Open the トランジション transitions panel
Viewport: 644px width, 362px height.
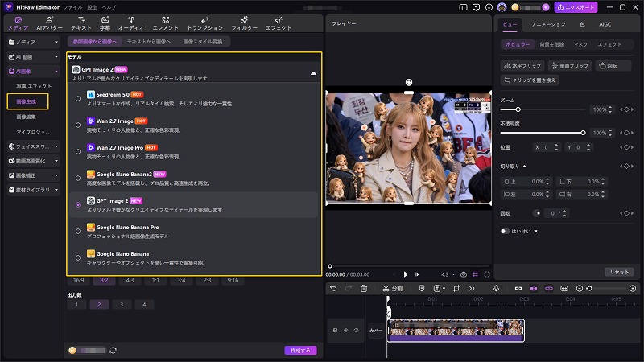pos(205,23)
